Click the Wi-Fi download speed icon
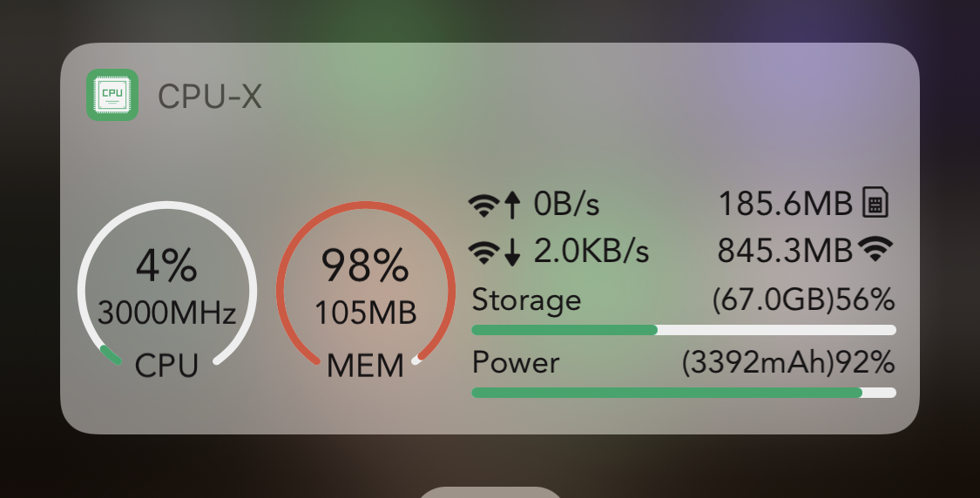The height and width of the screenshot is (498, 980). pyautogui.click(x=483, y=252)
